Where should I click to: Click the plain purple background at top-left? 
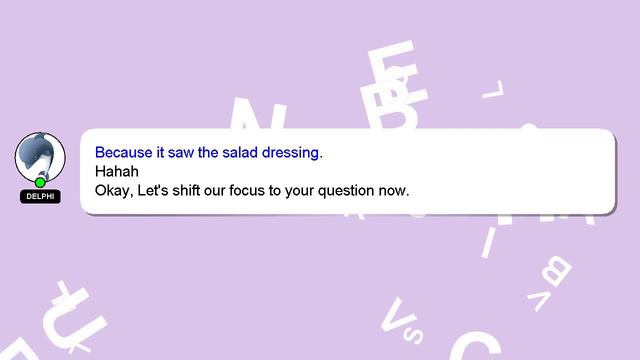tap(82, 49)
